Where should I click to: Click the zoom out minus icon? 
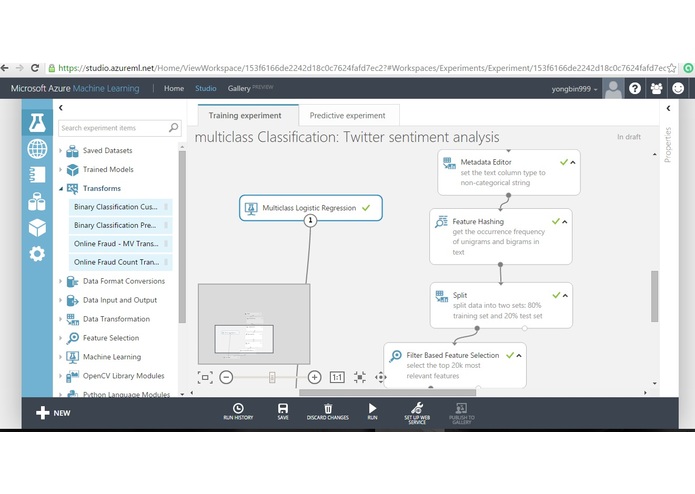pos(226,377)
